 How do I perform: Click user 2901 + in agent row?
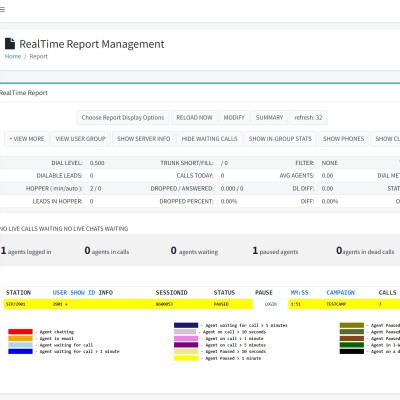pos(60,304)
